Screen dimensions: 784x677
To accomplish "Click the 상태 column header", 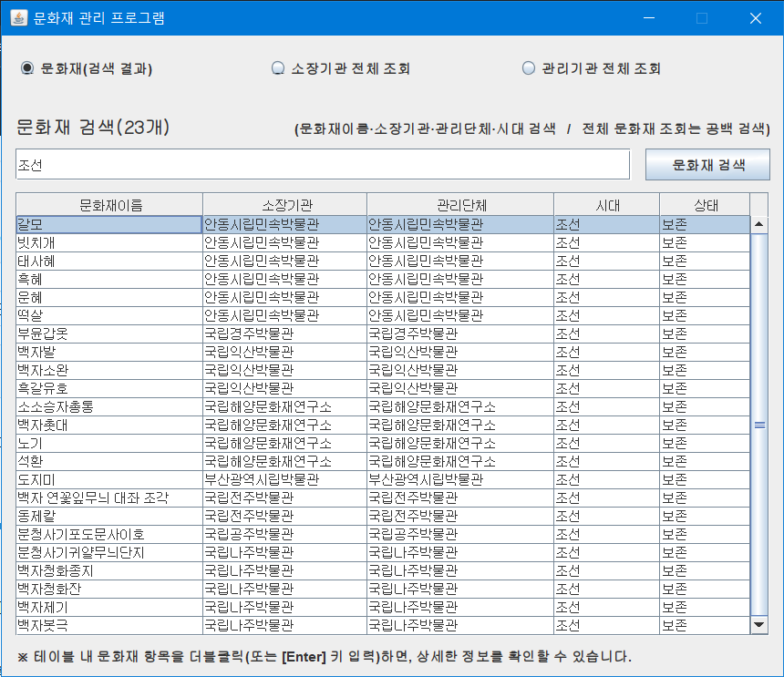I will click(x=705, y=204).
